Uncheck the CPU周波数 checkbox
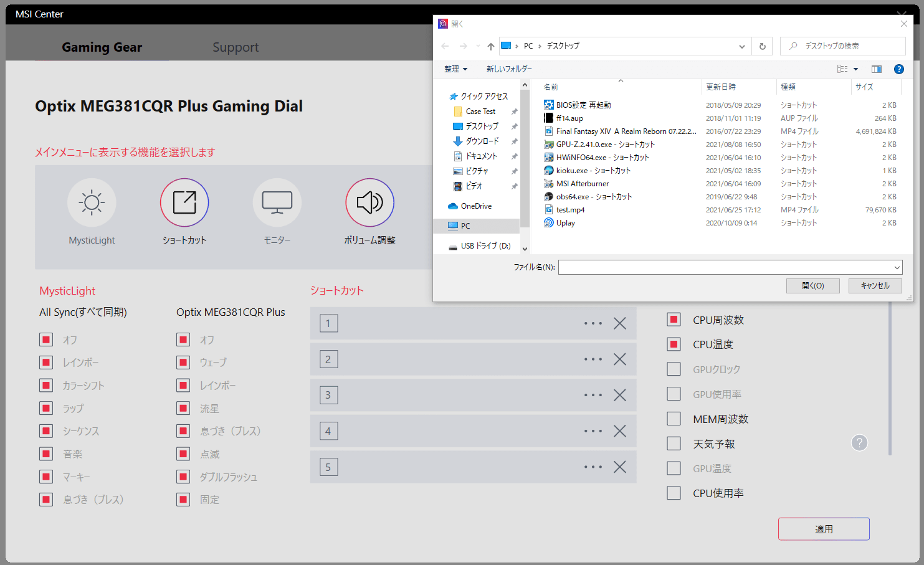 tap(674, 320)
